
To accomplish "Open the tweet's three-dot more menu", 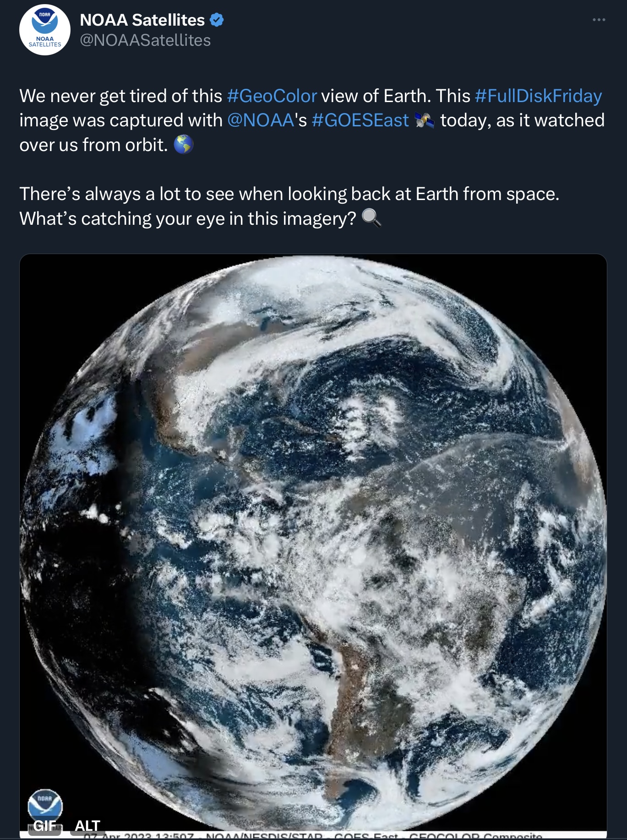I will pyautogui.click(x=599, y=20).
